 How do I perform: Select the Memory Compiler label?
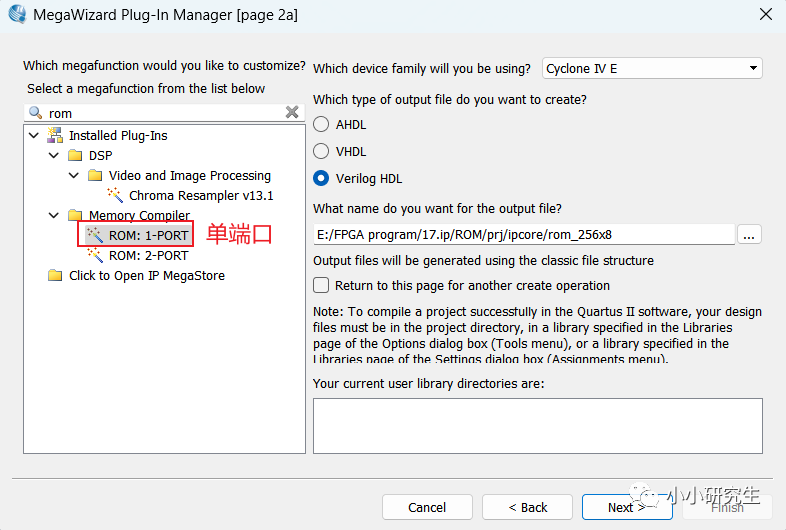[x=139, y=215]
